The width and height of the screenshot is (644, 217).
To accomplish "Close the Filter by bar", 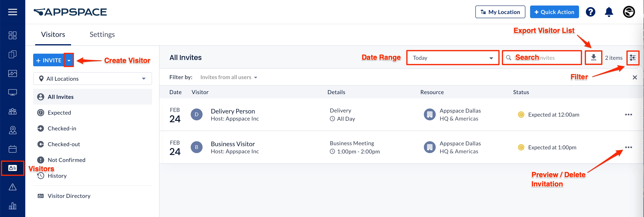I will (635, 77).
